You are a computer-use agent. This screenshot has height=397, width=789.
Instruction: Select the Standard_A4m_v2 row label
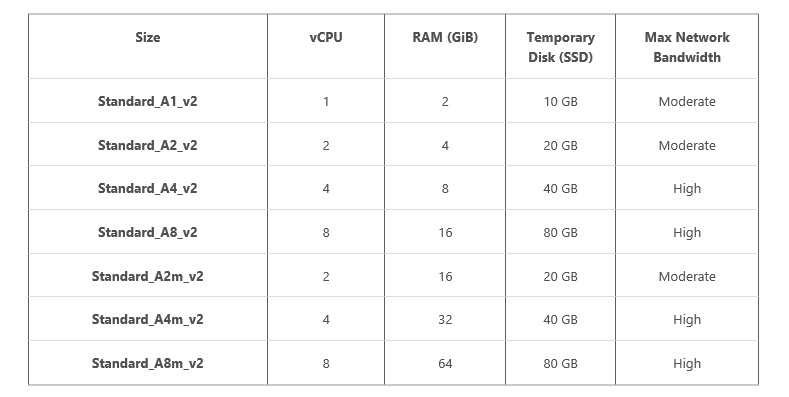pyautogui.click(x=147, y=320)
